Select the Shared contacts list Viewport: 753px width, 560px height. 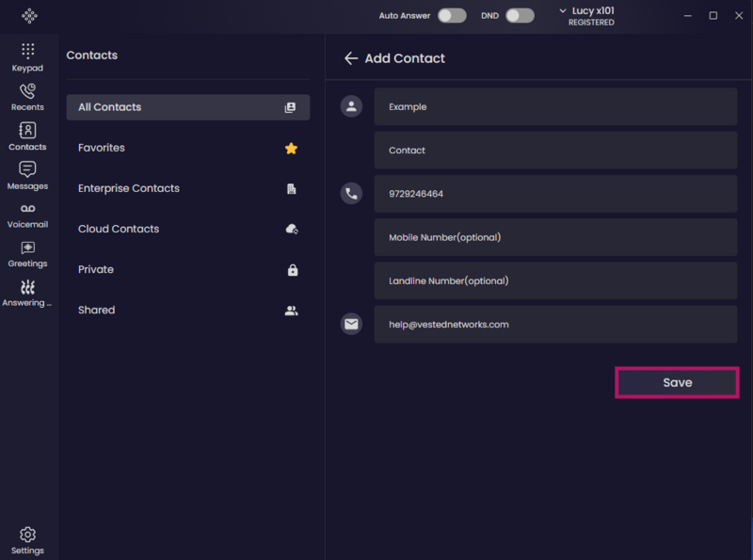click(x=188, y=311)
